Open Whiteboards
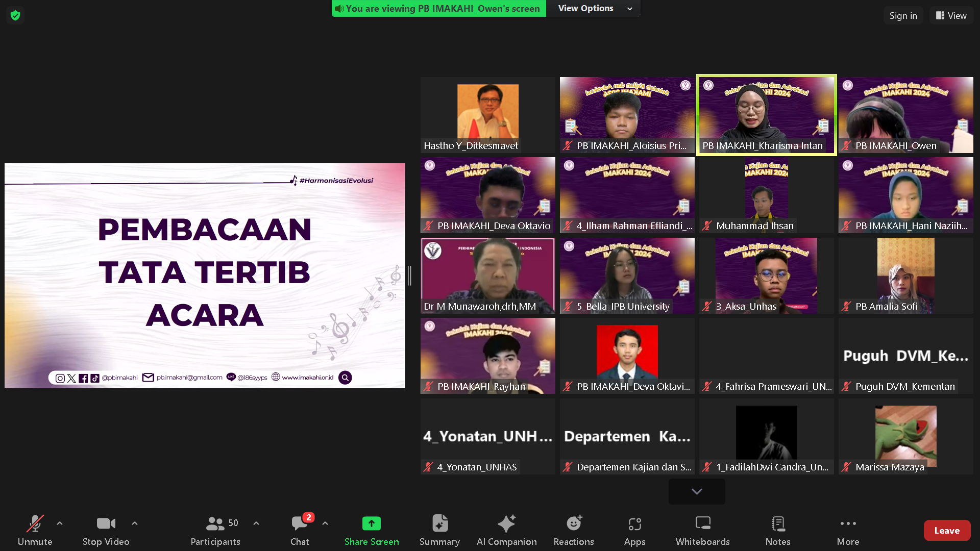 click(x=702, y=530)
